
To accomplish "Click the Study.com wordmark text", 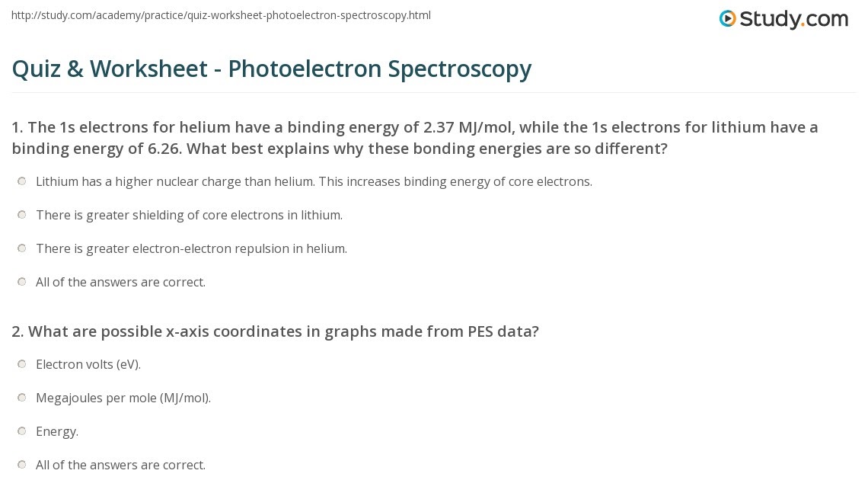I will tap(794, 19).
